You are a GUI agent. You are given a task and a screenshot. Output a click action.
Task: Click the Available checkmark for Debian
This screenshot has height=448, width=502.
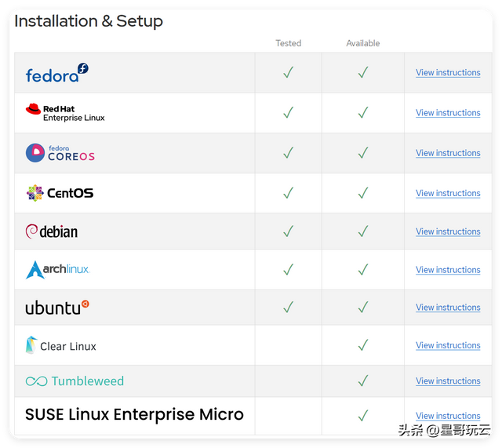[363, 231]
